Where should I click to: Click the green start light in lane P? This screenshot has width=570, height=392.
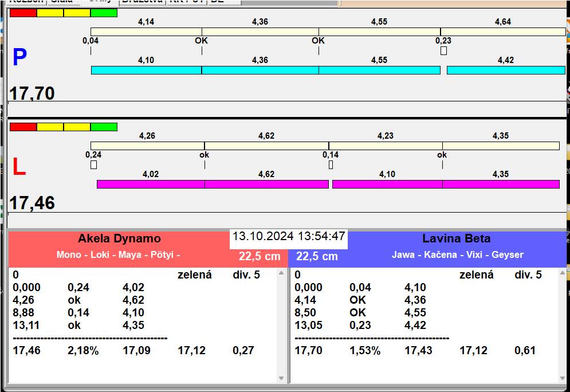coord(104,13)
